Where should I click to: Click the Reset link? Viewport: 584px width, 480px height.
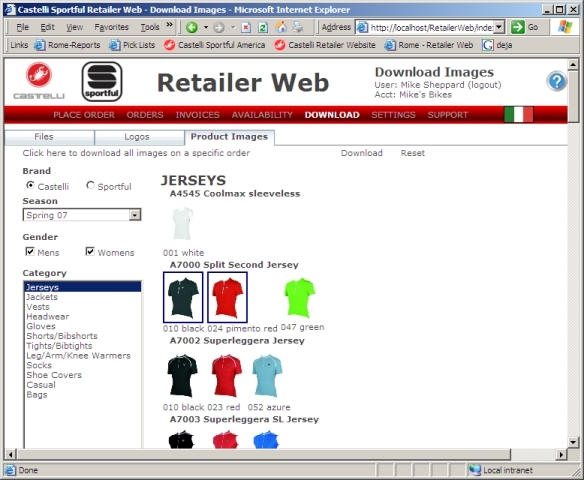[x=413, y=153]
